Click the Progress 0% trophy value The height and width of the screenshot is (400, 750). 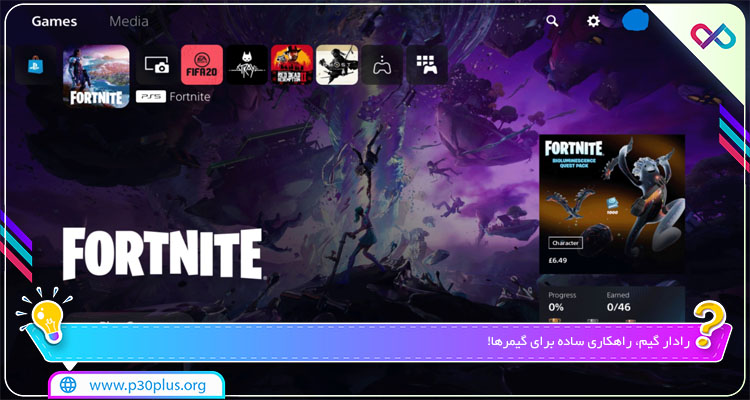pos(556,307)
